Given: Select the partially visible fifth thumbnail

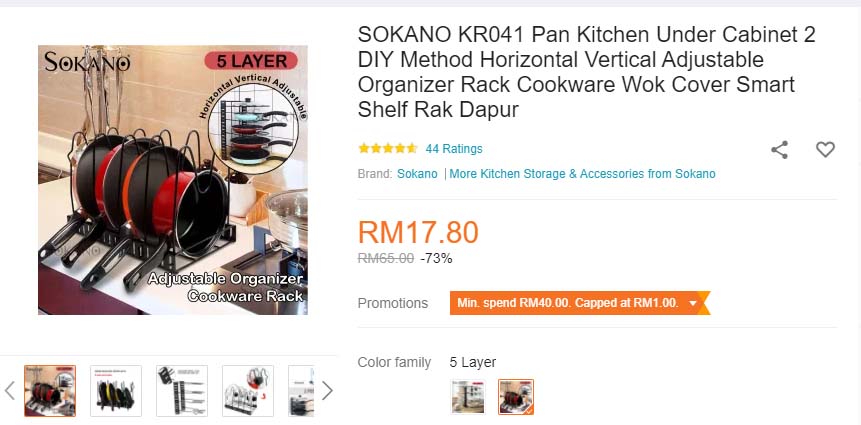Looking at the screenshot, I should (301, 391).
